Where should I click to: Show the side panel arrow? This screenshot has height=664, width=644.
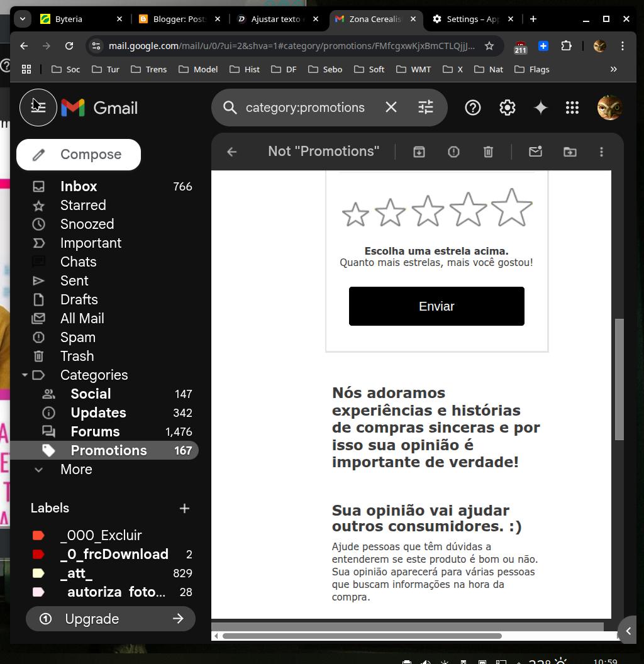point(628,631)
